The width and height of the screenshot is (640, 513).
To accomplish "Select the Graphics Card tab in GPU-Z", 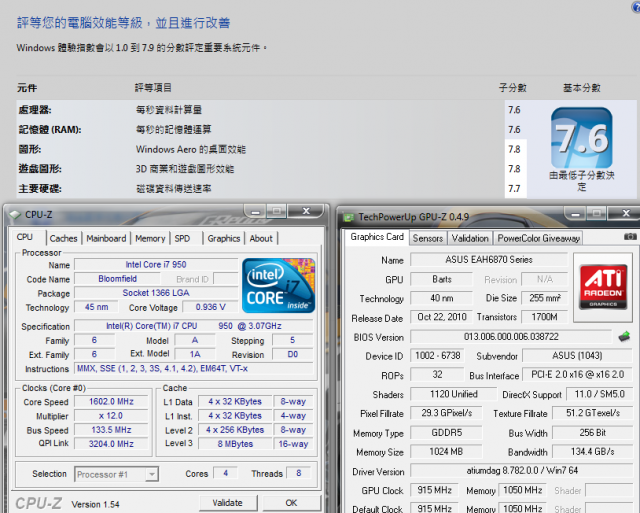I will [377, 237].
